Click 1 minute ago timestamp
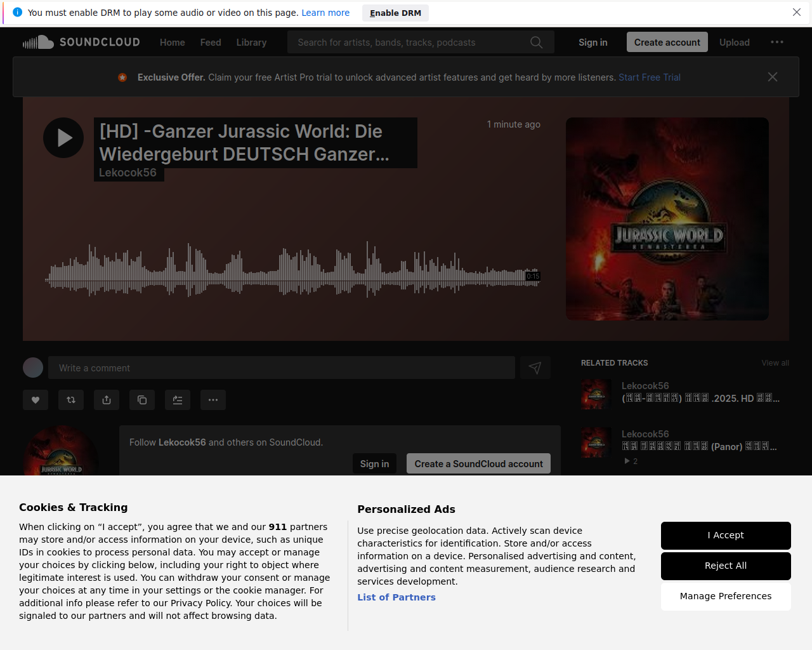 pos(513,124)
